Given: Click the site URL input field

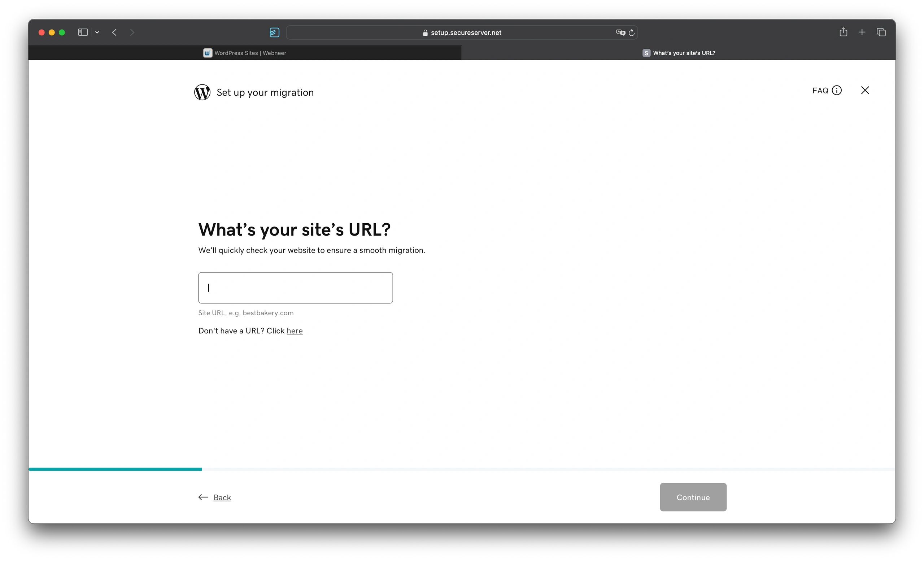Looking at the screenshot, I should (296, 288).
